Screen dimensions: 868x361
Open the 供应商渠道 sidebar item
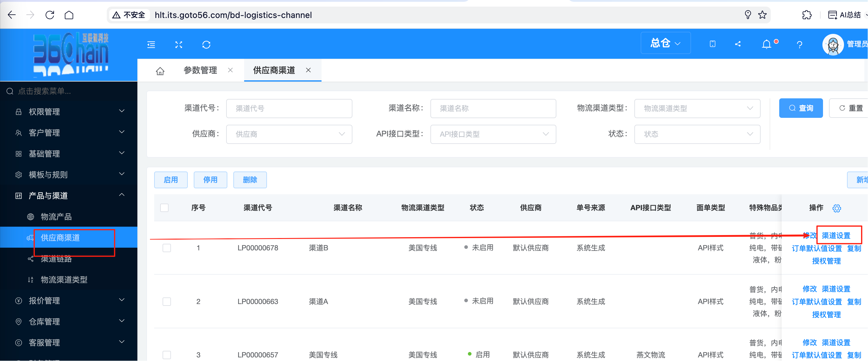(69, 237)
